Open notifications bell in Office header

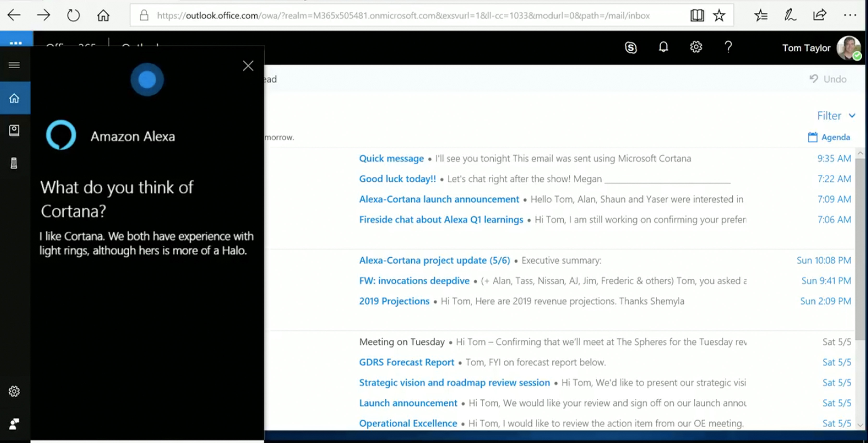pyautogui.click(x=663, y=47)
